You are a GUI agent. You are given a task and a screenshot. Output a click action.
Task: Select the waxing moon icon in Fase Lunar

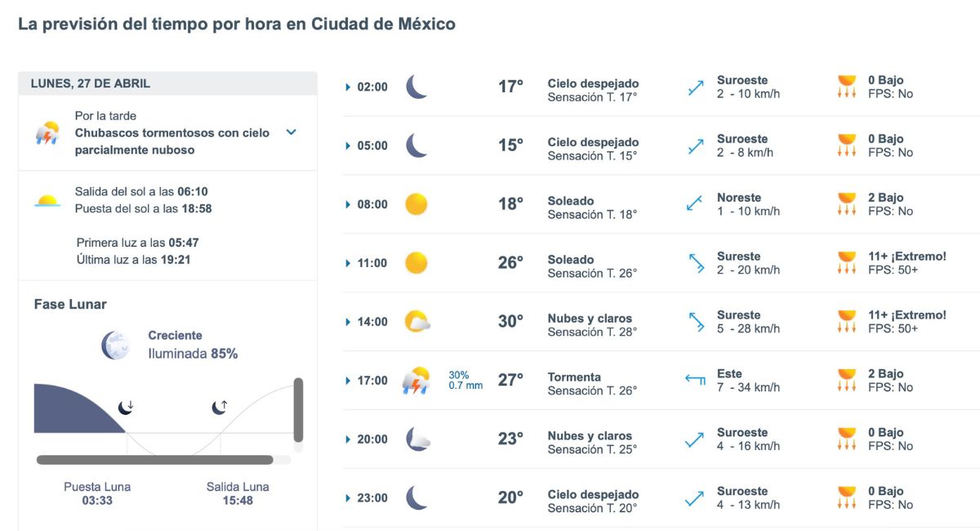pyautogui.click(x=116, y=341)
